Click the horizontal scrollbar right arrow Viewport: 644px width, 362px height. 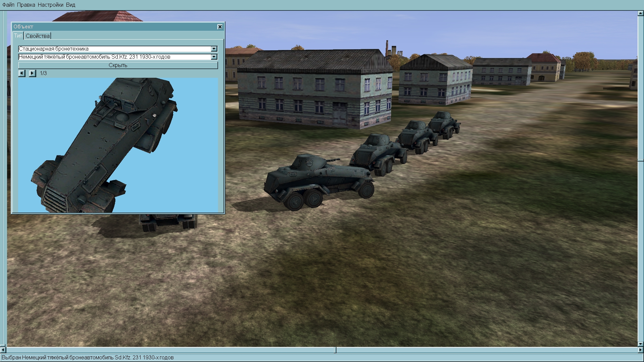(x=640, y=350)
